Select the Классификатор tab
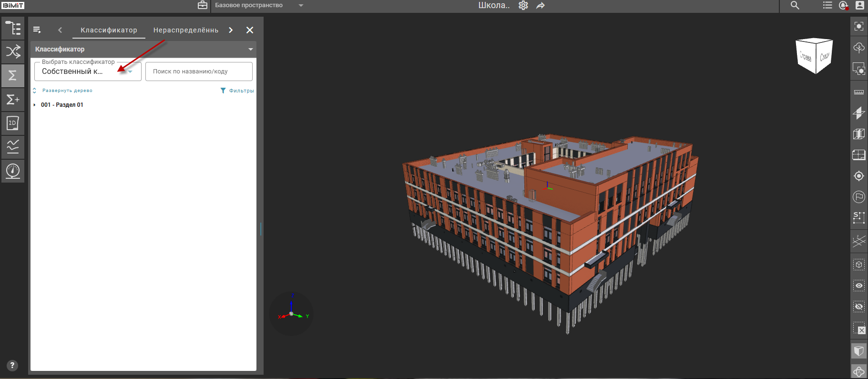868x379 pixels. pos(109,30)
